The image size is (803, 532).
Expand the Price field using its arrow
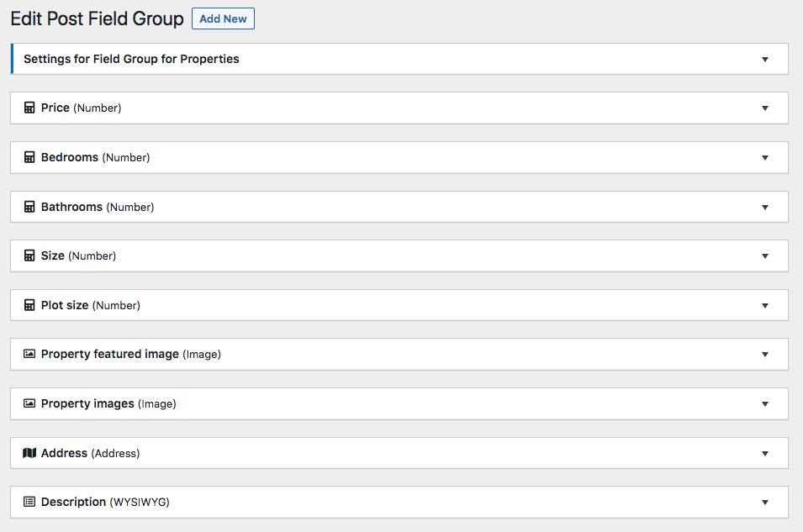click(x=764, y=108)
